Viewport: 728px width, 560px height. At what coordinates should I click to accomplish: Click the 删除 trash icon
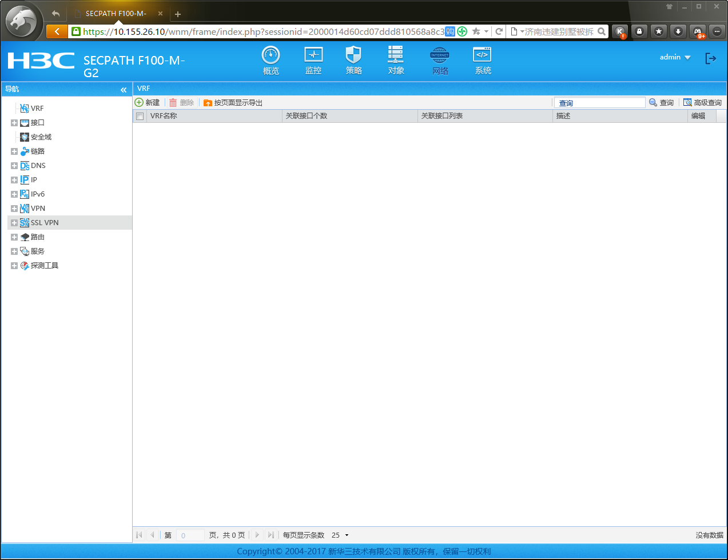(173, 103)
